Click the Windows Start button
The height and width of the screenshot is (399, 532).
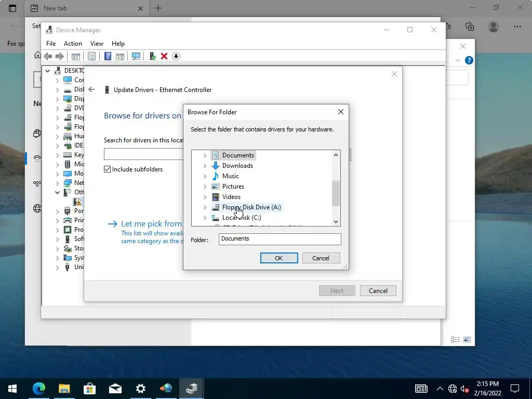[x=12, y=389]
